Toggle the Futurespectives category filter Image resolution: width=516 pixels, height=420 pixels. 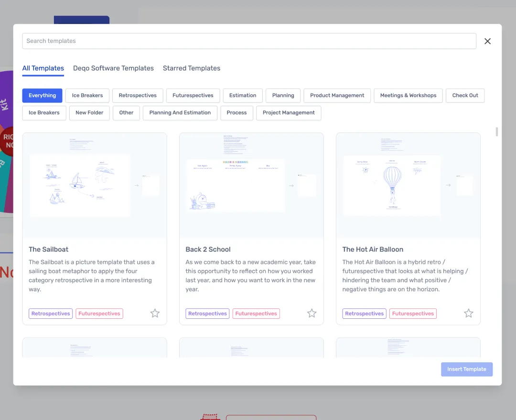(x=193, y=95)
